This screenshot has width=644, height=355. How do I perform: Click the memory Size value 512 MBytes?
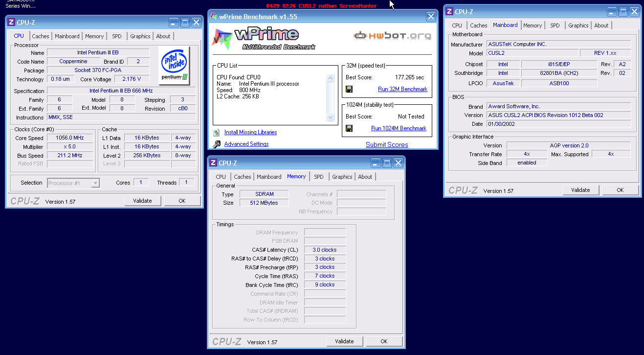point(264,203)
